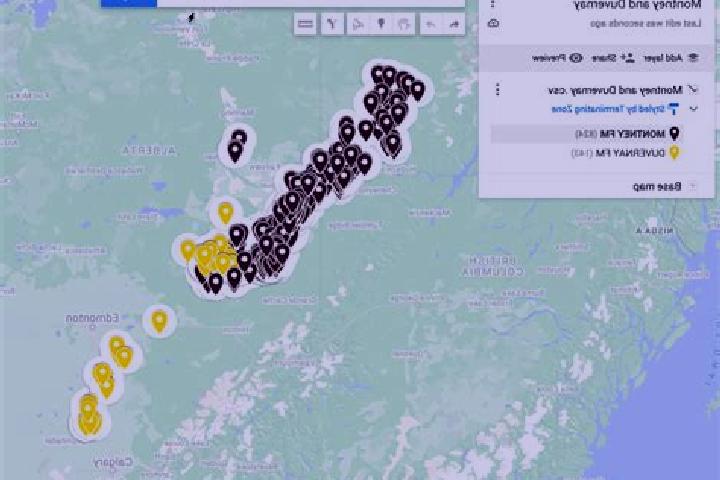Click the yellow map pin near Edmonton
Viewport: 720px width, 480px height.
159,321
